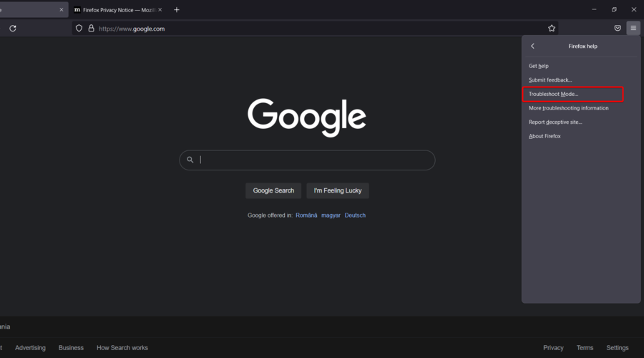
Task: Click the Google Search button
Action: point(273,190)
